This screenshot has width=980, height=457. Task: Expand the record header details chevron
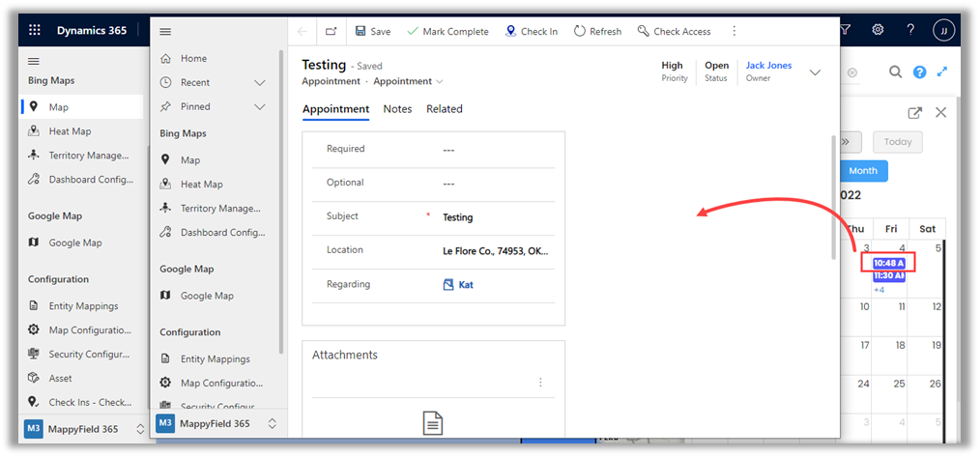click(815, 72)
